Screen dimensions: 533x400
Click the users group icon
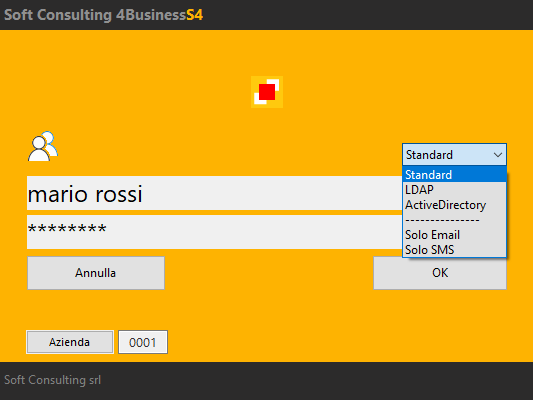[x=43, y=146]
